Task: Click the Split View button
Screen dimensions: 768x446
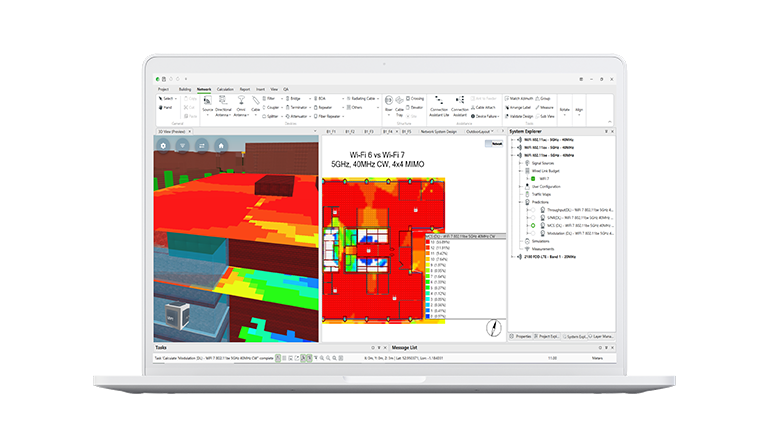Action: click(x=545, y=117)
